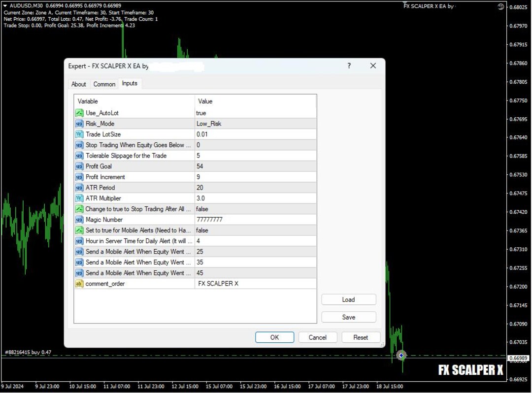The height and width of the screenshot is (393, 532).
Task: Click the boolean icon beside Mobile Alerts setting
Action: pos(79,230)
